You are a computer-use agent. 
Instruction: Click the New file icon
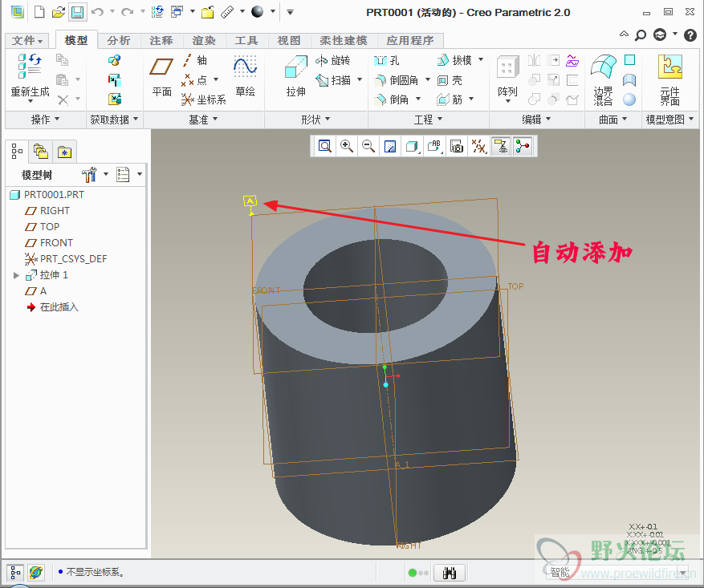39,12
